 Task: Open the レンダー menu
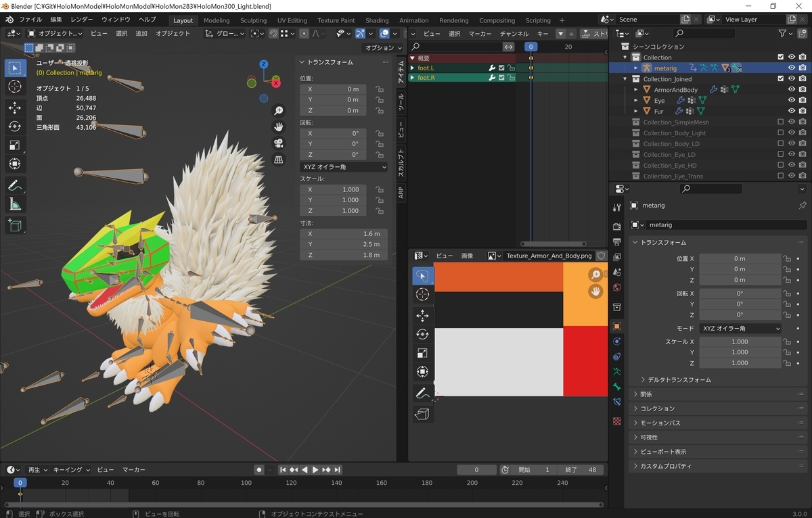(82, 20)
